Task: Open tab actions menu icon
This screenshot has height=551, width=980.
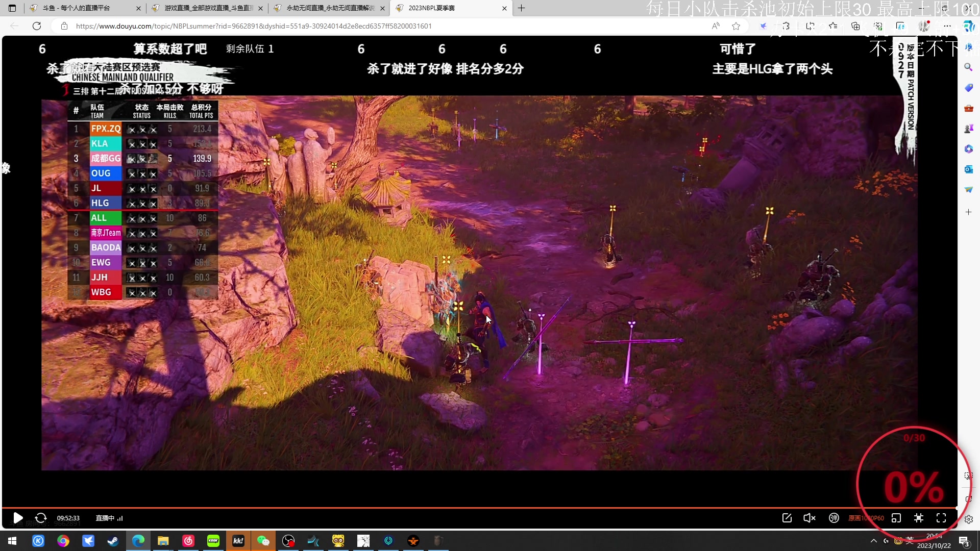Action: (12, 8)
